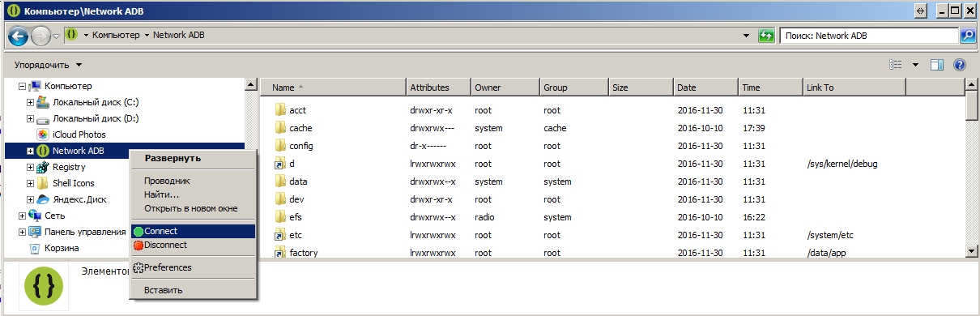Click the change view icon
Screen dimensions: 980x316
pos(896,65)
